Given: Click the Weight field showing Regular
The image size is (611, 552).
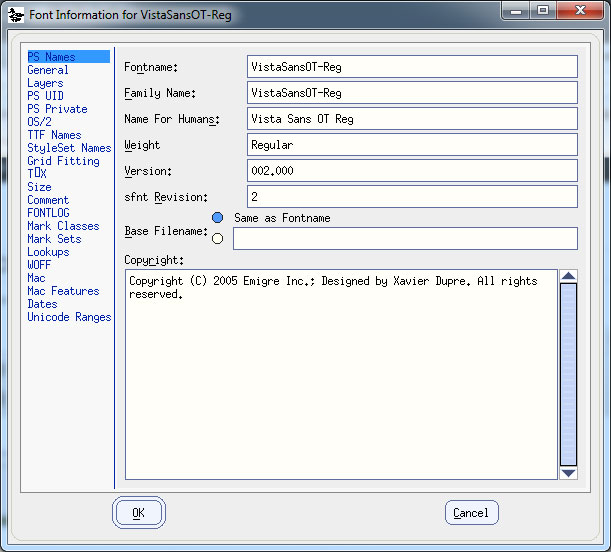Looking at the screenshot, I should (412, 145).
